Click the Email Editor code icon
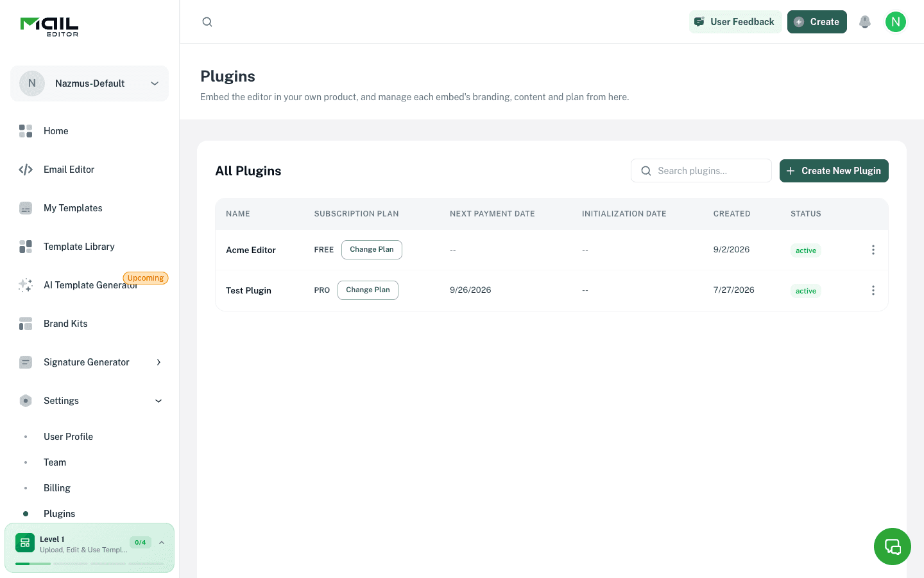This screenshot has width=924, height=578. pos(26,170)
